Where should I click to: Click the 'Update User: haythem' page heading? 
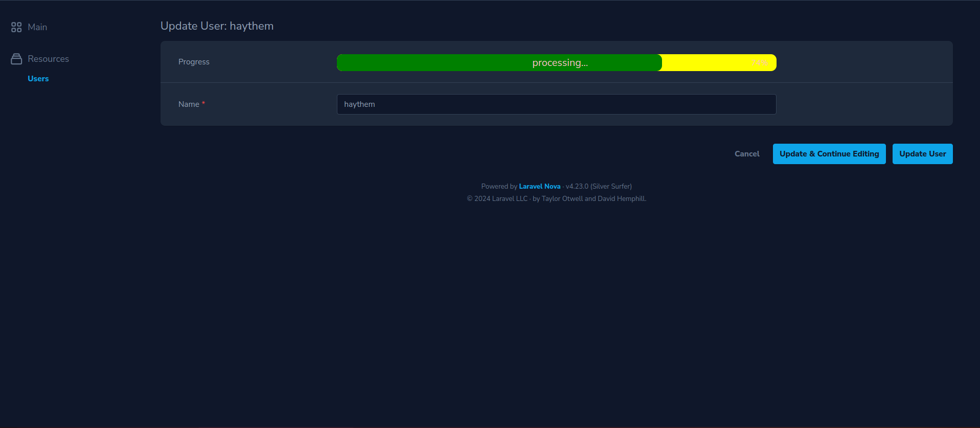217,26
